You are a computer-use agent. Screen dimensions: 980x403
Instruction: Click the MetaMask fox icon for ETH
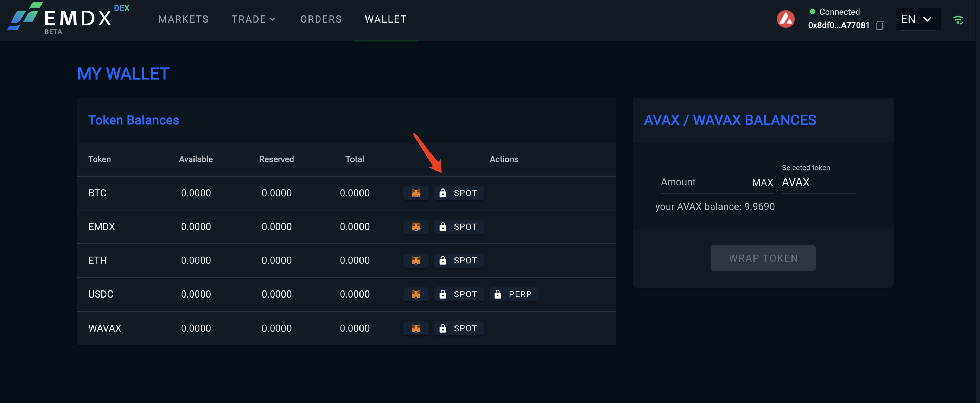click(416, 261)
